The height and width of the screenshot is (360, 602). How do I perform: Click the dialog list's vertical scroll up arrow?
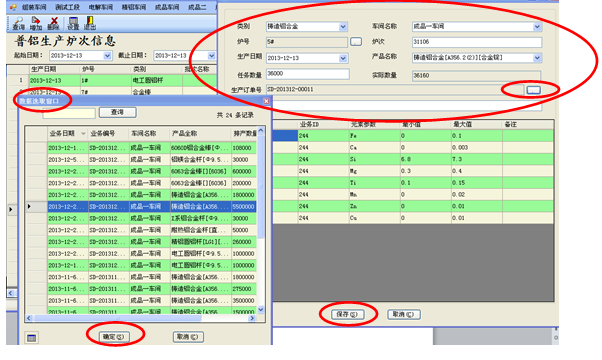[x=261, y=131]
